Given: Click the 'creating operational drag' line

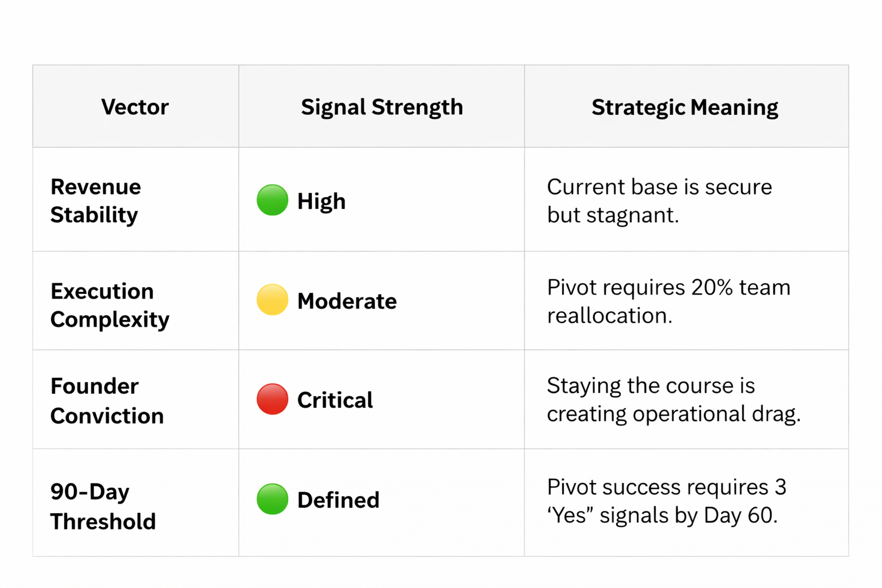Looking at the screenshot, I should coord(673,414).
